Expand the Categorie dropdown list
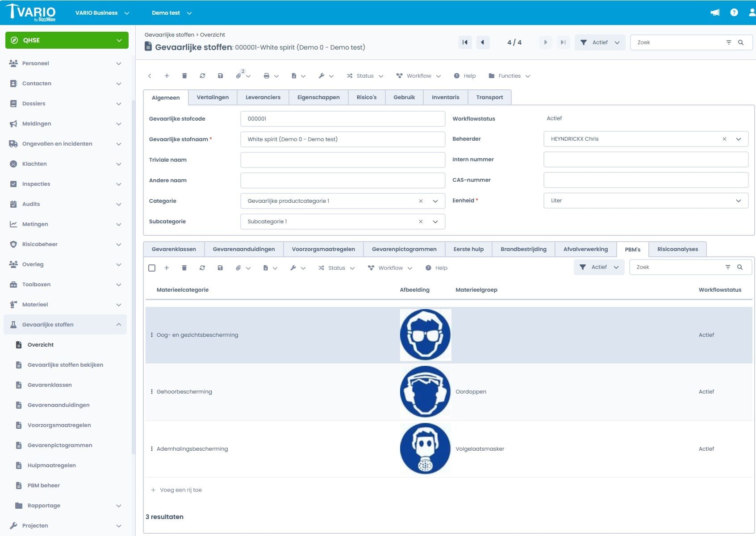 [x=435, y=201]
